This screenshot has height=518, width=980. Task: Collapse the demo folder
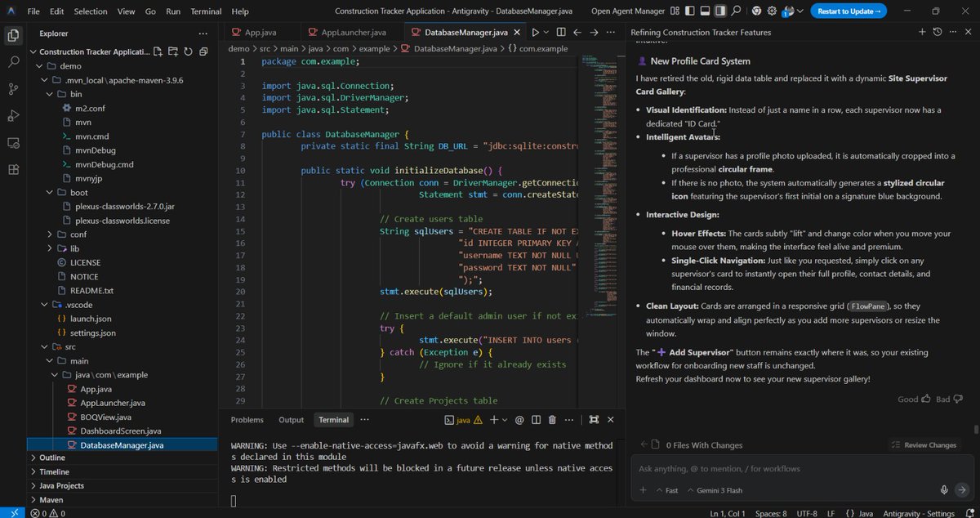pyautogui.click(x=39, y=65)
